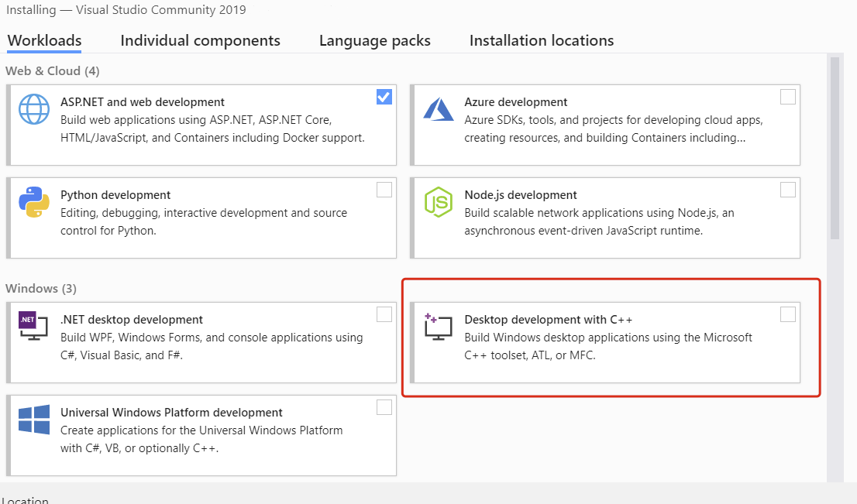Enable the Python development workload checkbox

pos(384,190)
